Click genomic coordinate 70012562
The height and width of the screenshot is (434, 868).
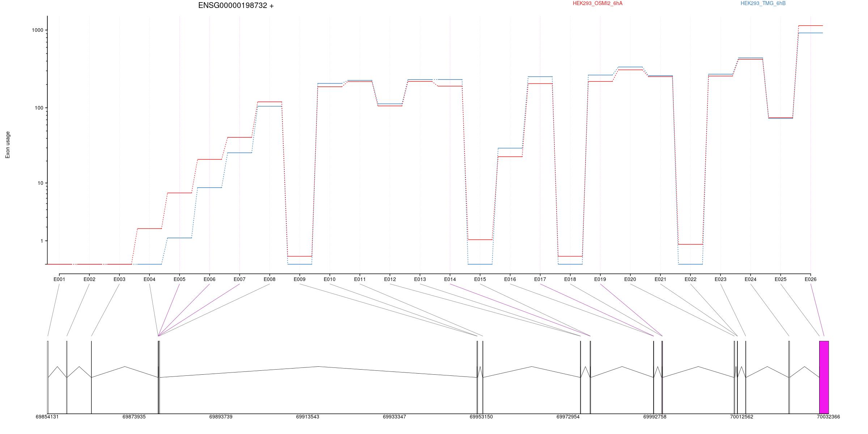(741, 417)
